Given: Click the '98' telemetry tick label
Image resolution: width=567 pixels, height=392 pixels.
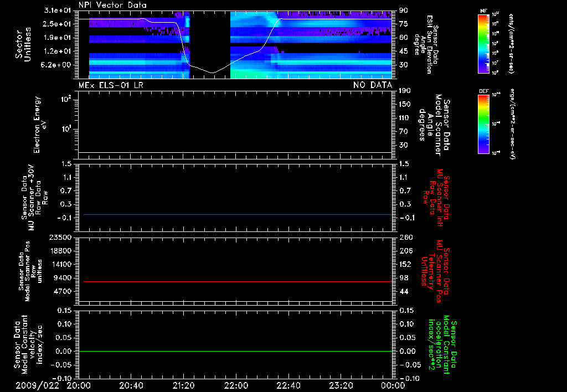Looking at the screenshot, I should tap(404, 278).
